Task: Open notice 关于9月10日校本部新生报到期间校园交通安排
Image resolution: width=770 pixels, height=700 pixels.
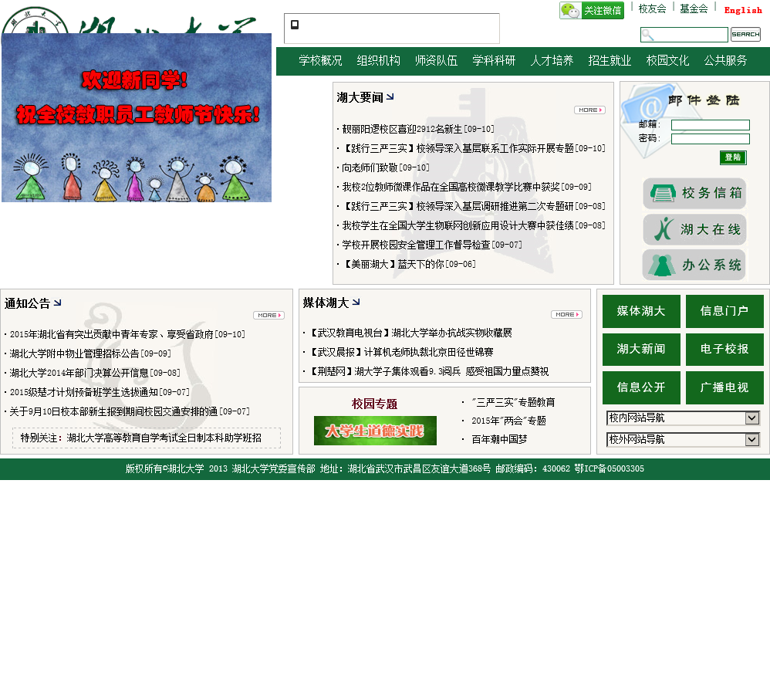Action: pos(113,411)
